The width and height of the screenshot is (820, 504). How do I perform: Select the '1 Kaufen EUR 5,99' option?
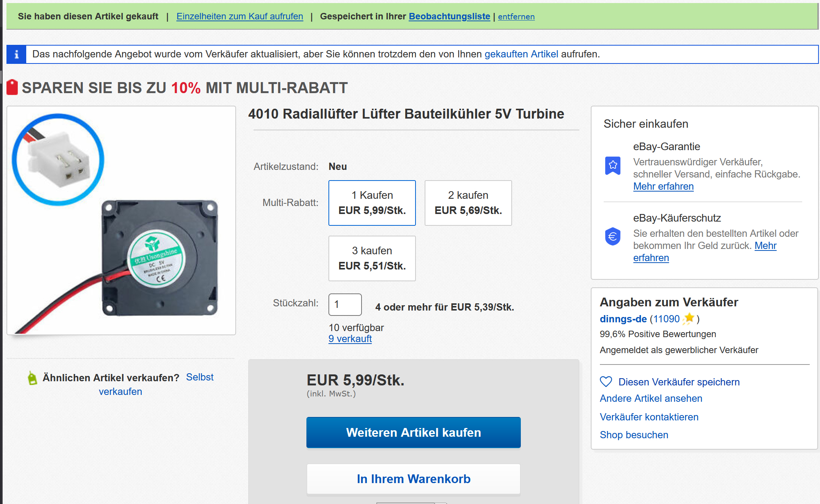[x=372, y=203]
